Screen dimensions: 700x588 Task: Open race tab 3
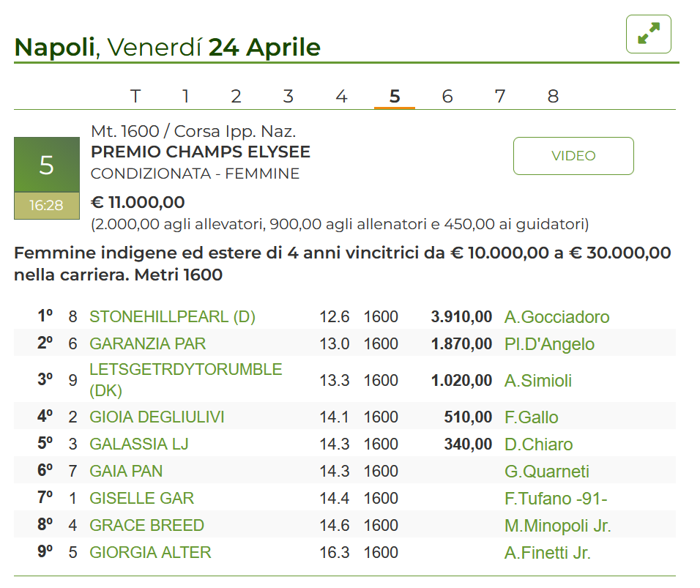[288, 97]
